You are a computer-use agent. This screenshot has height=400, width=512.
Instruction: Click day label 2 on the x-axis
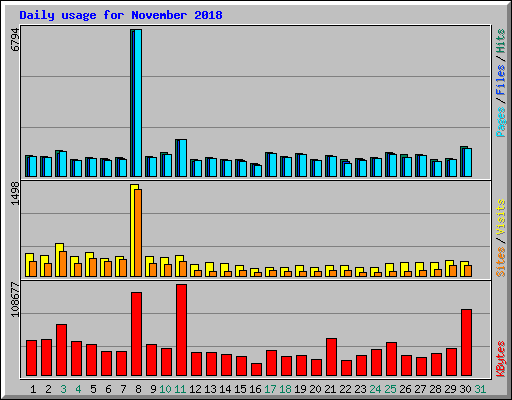click(x=48, y=389)
